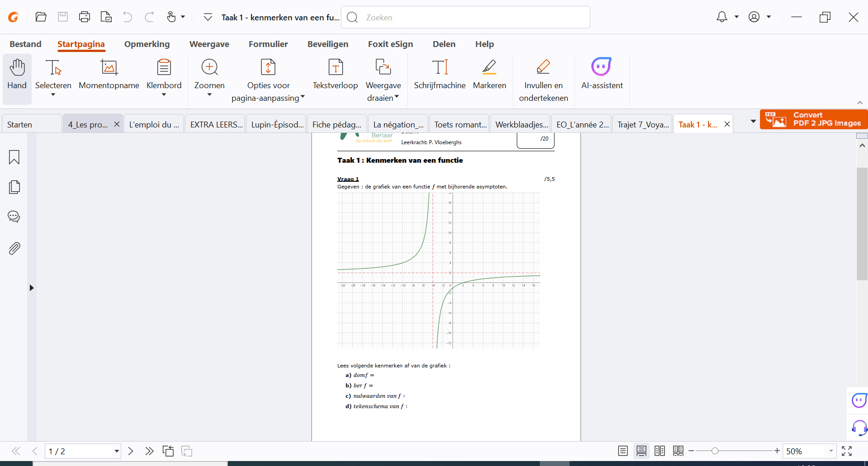Expand the left navigation panel arrow
The height and width of the screenshot is (466, 868).
32,288
